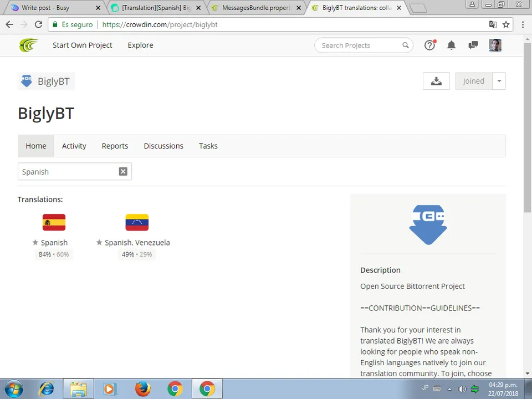Open the notifications bell icon
The height and width of the screenshot is (399, 532).
click(451, 45)
